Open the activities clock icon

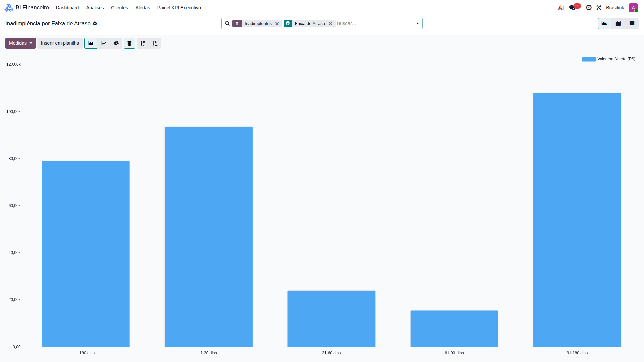coord(589,8)
